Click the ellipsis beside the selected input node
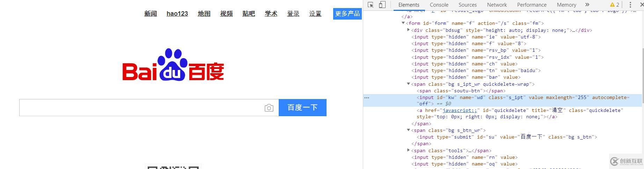The height and width of the screenshot is (169, 644). coord(367,98)
